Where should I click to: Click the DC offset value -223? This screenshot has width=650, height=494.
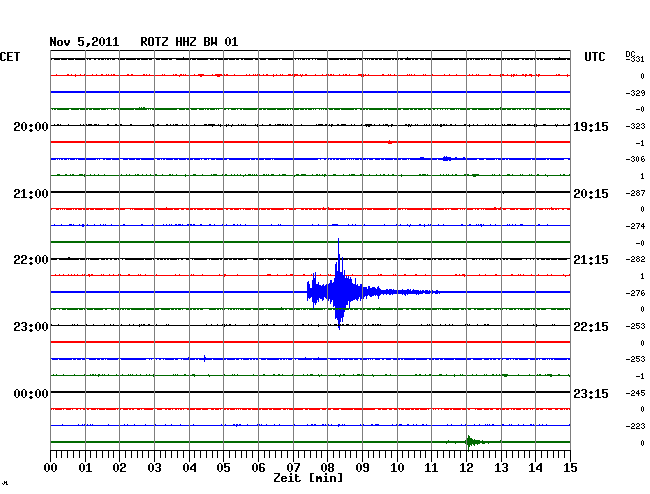click(x=635, y=426)
